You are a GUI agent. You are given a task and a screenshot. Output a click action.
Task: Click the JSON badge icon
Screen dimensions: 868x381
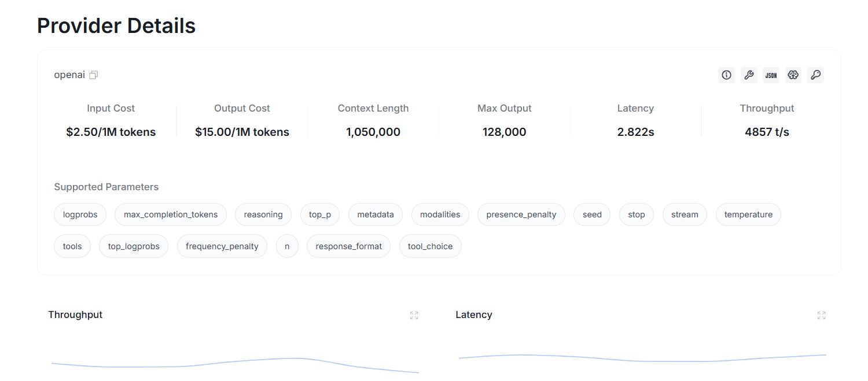[771, 75]
